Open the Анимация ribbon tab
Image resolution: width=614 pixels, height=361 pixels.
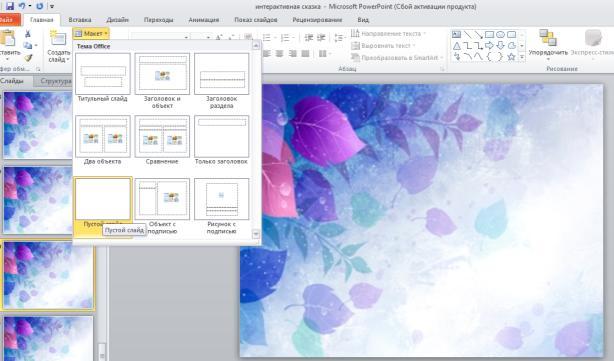pyautogui.click(x=204, y=20)
